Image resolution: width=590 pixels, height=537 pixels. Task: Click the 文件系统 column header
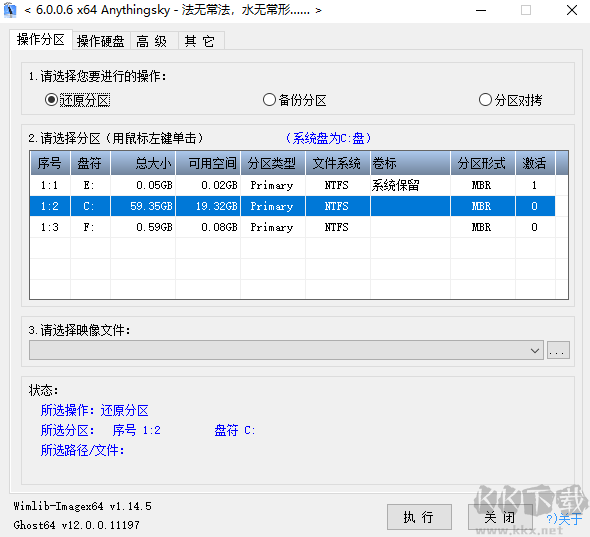click(338, 163)
